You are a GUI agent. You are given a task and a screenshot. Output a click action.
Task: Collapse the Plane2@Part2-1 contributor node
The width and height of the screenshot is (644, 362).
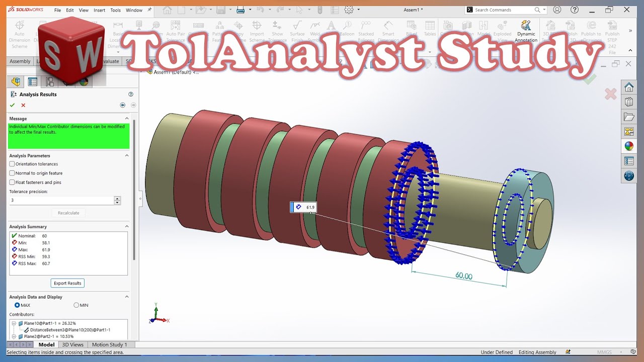point(14,336)
